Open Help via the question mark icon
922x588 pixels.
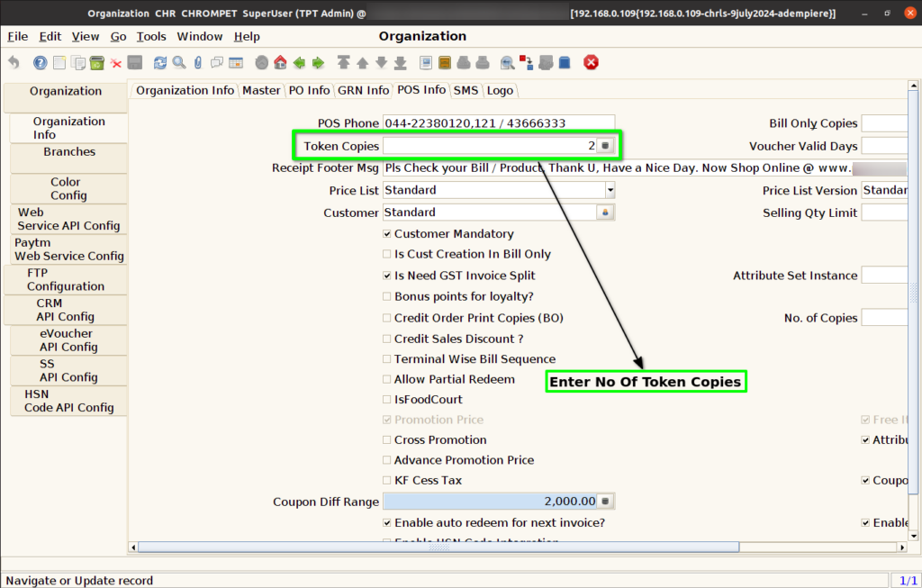point(40,62)
